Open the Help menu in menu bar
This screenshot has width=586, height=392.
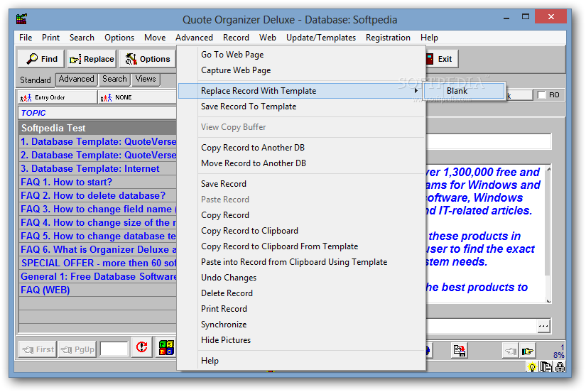[x=429, y=38]
